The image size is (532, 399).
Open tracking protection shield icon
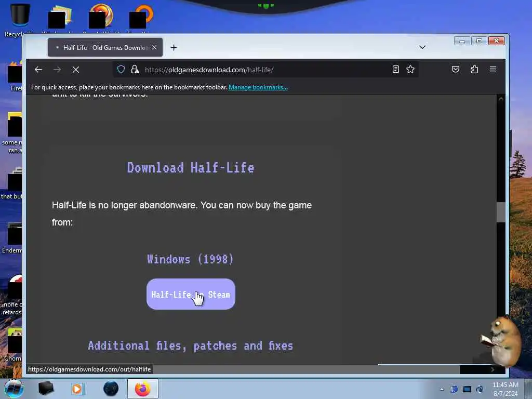click(121, 70)
